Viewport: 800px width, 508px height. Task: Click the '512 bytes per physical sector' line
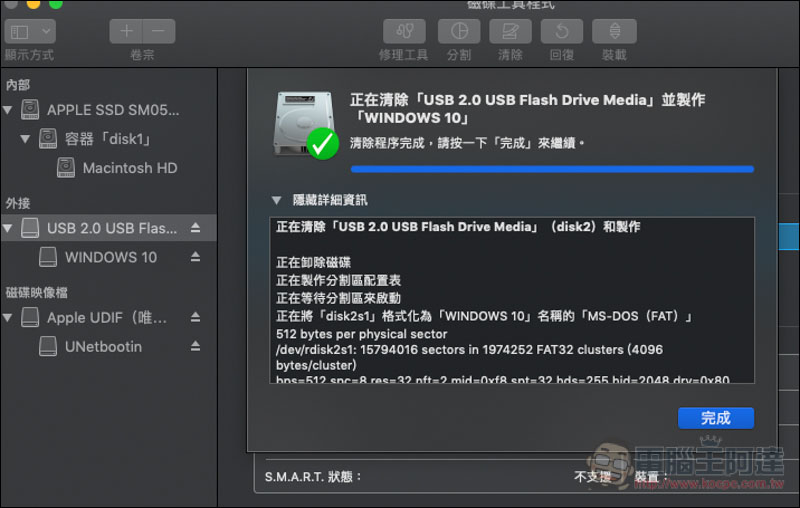tap(361, 335)
